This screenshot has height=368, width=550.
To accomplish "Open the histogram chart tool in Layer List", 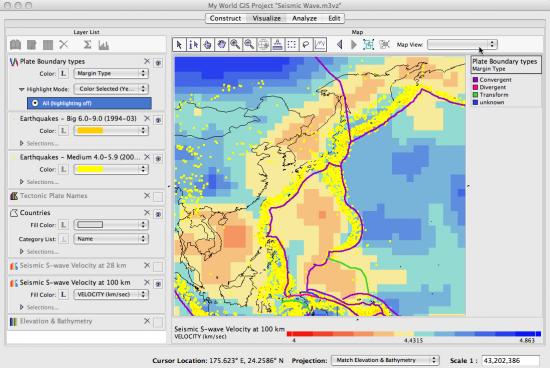I will coord(103,45).
